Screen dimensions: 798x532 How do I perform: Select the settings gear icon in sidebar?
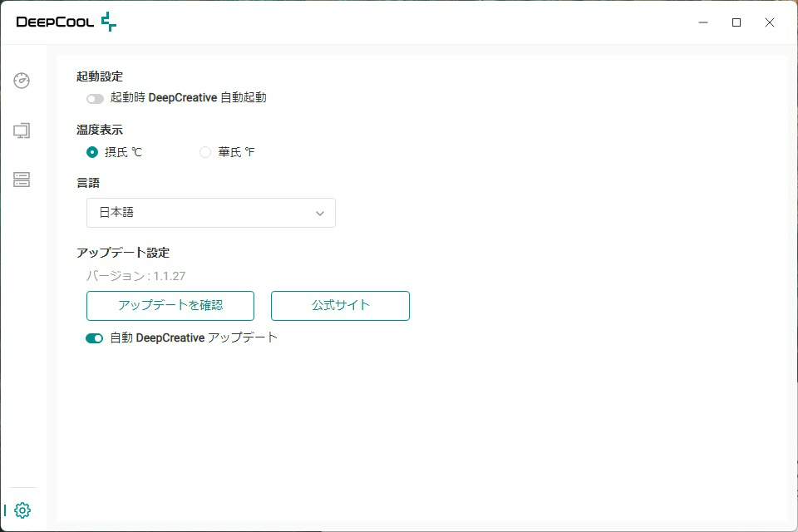pyautogui.click(x=22, y=510)
